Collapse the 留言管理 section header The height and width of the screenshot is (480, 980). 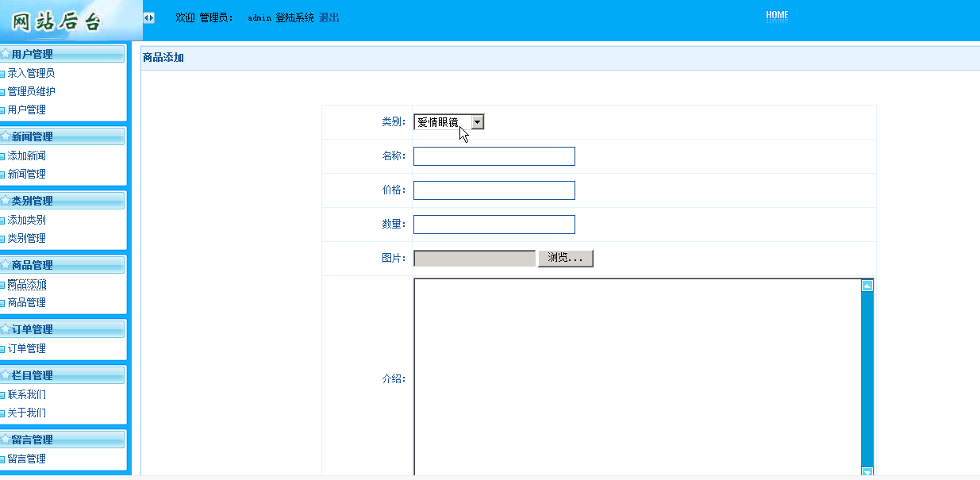pyautogui.click(x=63, y=440)
